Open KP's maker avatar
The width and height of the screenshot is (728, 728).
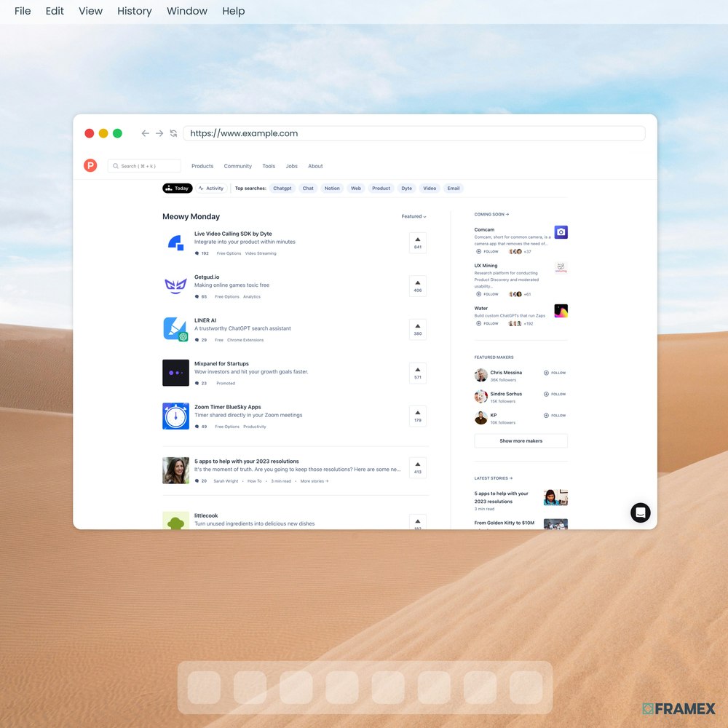click(480, 418)
